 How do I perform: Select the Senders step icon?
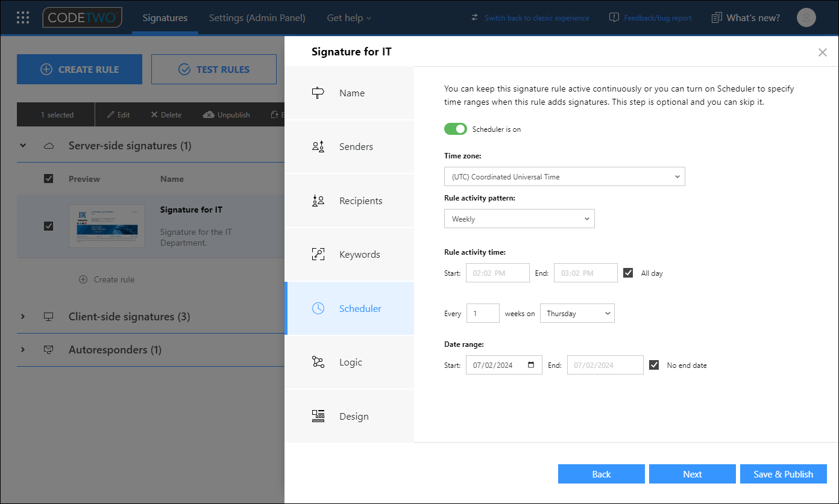click(318, 146)
